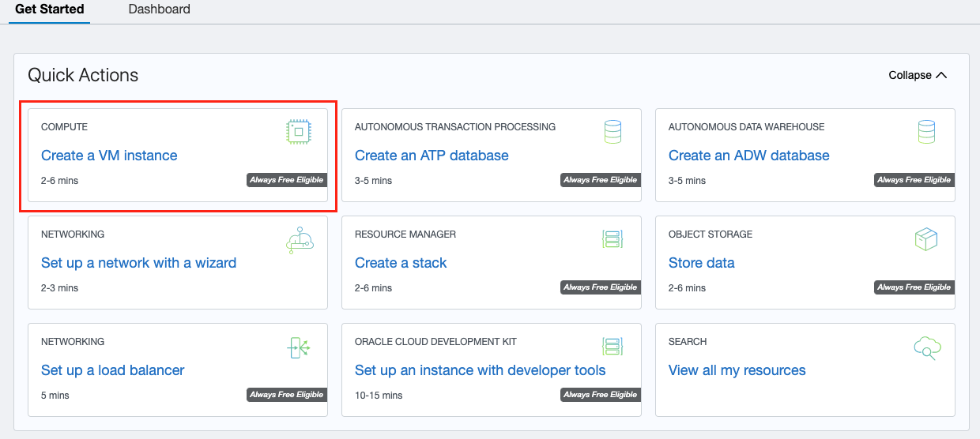980x439 pixels.
Task: Open Create an ATP database link
Action: [x=432, y=156]
